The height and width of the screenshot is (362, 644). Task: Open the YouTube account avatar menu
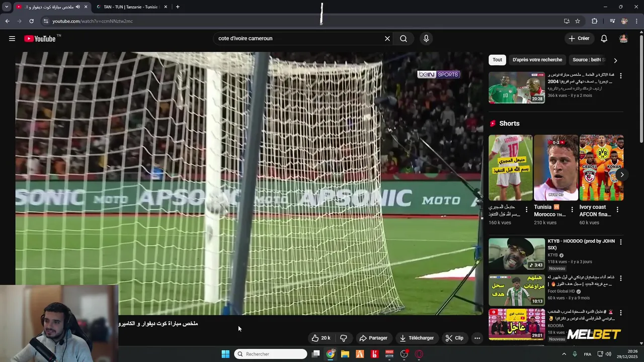623,39
